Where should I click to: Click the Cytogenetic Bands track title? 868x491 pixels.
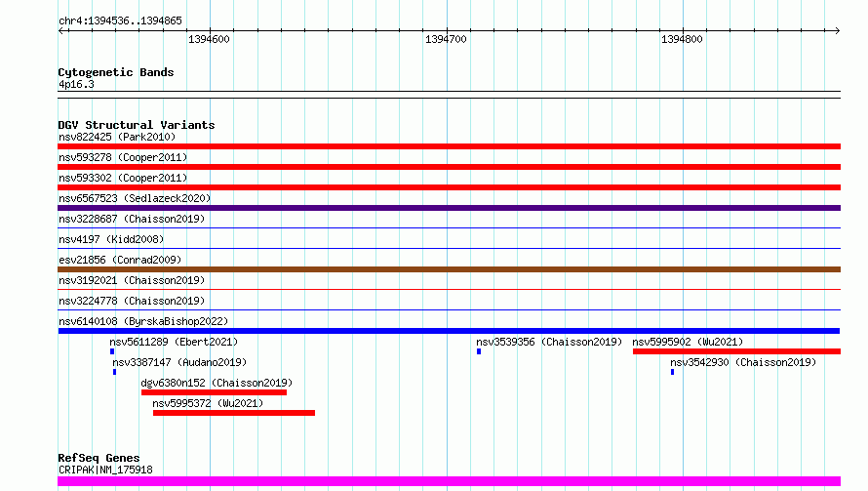pos(116,72)
